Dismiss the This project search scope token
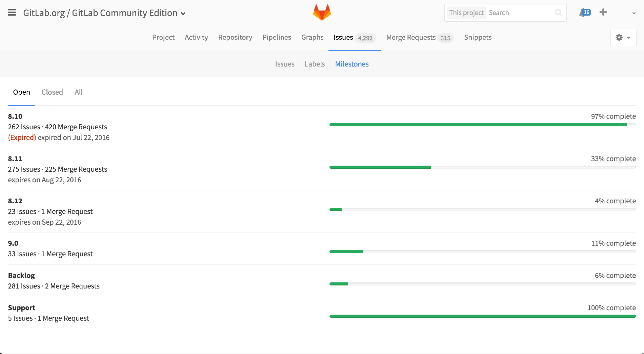 tap(466, 13)
